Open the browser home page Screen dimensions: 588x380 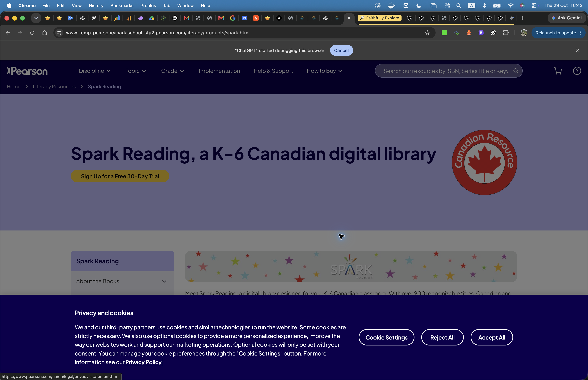[x=44, y=32]
